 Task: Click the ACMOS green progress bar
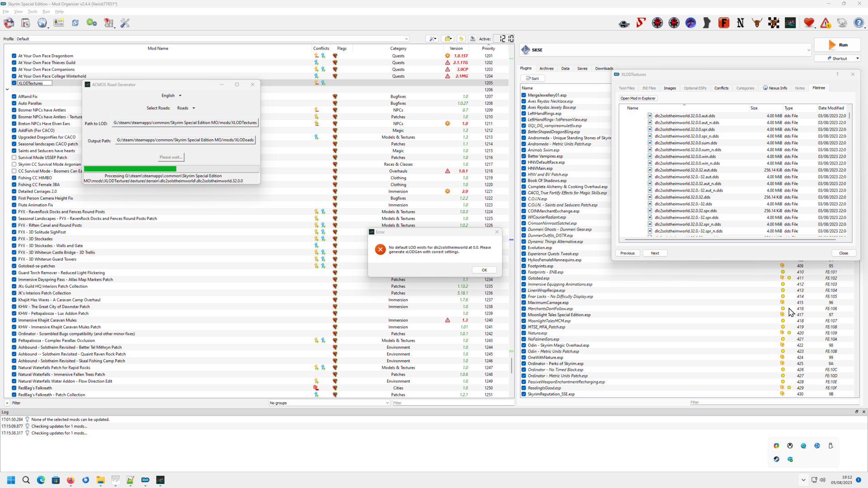[172, 169]
